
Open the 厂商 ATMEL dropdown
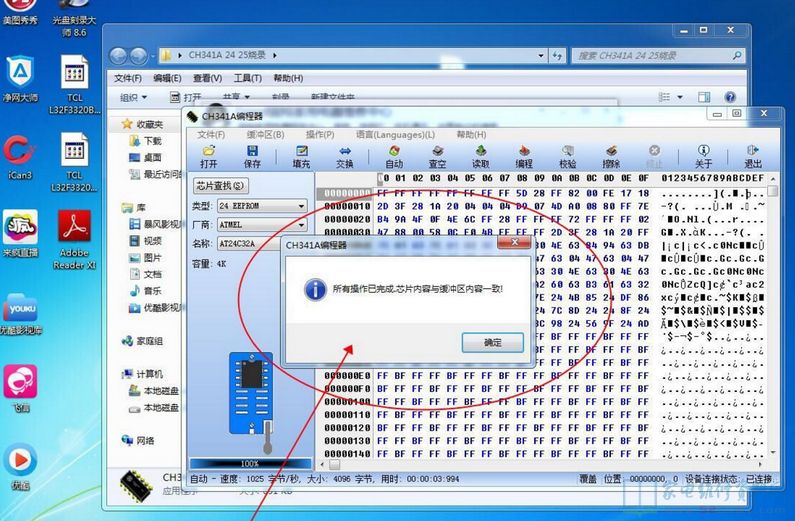click(x=301, y=225)
